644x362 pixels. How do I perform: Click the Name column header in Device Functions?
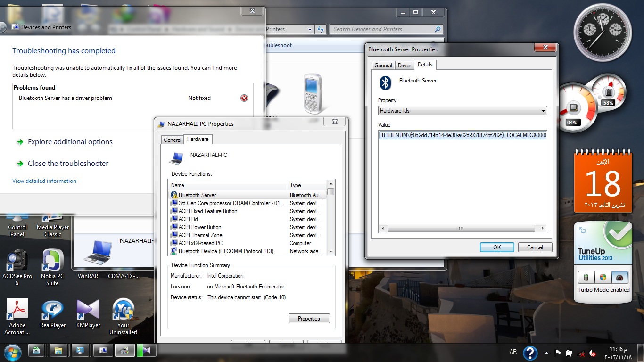(x=228, y=185)
